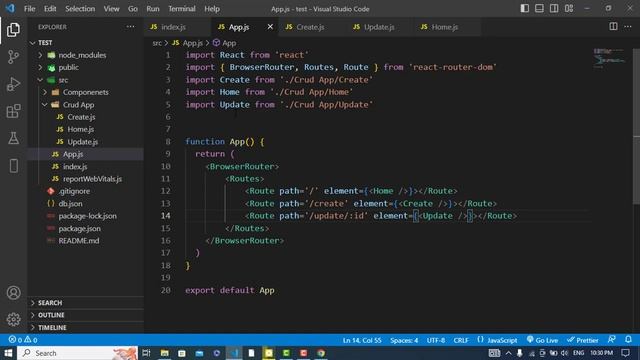Open the Explorer view in activity bar
The image size is (640, 360).
pos(13,30)
